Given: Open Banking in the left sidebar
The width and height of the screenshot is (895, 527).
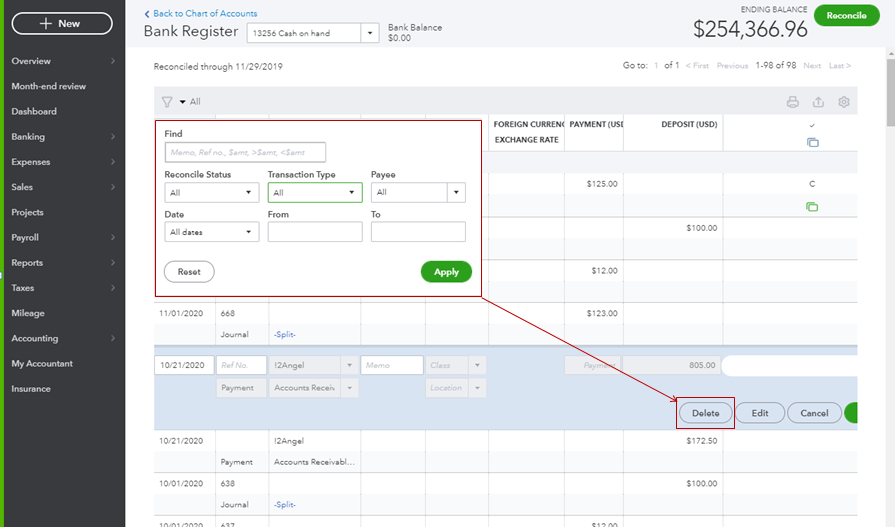Looking at the screenshot, I should (28, 137).
